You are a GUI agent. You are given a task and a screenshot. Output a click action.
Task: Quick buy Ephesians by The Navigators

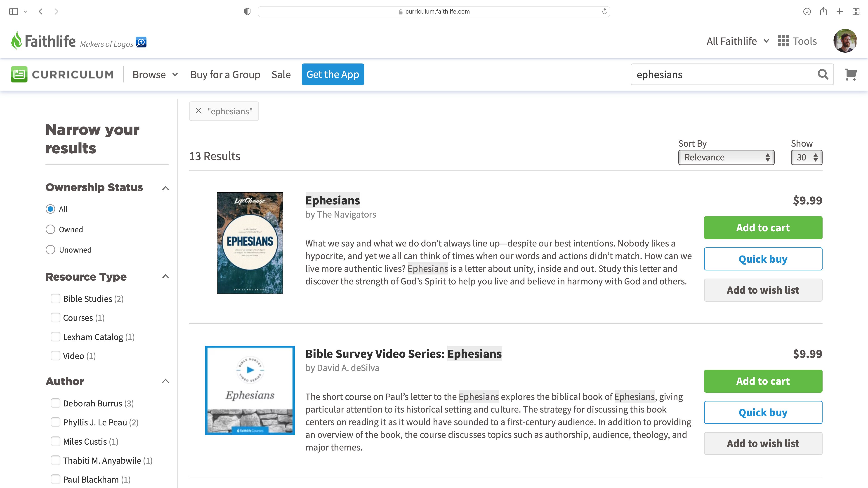tap(763, 259)
